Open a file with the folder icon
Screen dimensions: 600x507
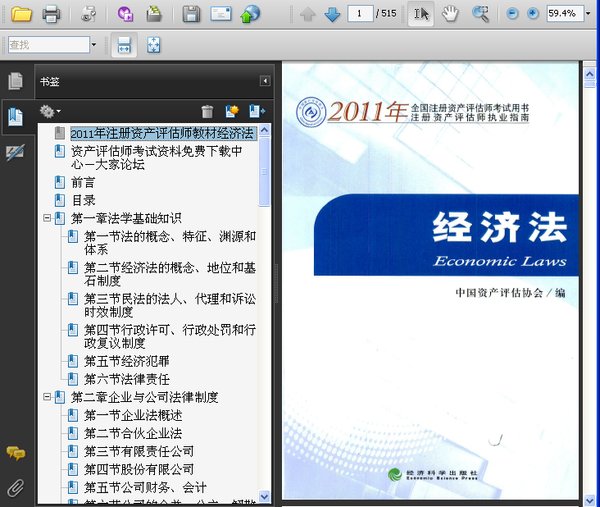point(21,15)
